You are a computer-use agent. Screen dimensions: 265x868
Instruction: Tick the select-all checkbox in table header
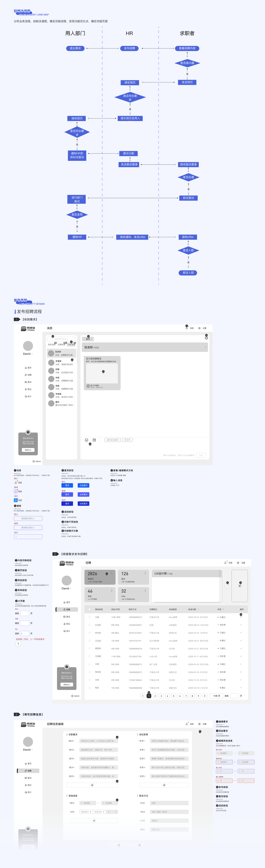click(x=90, y=609)
